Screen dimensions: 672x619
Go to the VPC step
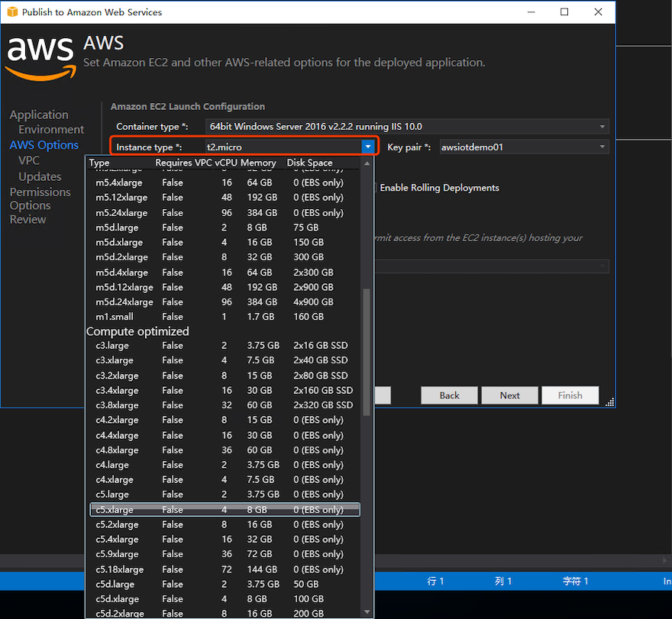point(29,160)
